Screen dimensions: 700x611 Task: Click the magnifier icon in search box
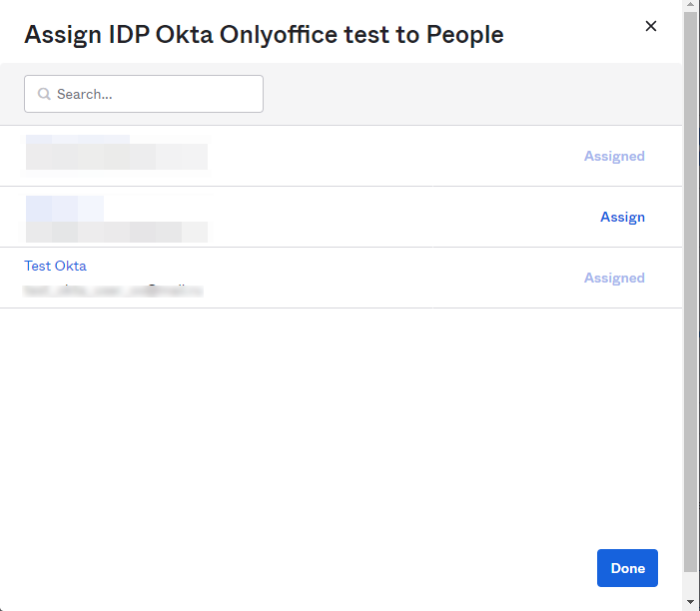[44, 94]
